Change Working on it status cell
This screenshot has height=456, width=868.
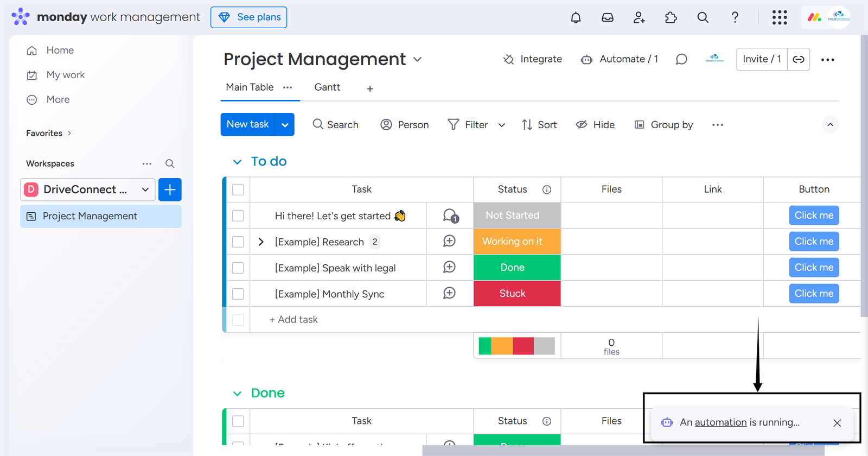(517, 242)
